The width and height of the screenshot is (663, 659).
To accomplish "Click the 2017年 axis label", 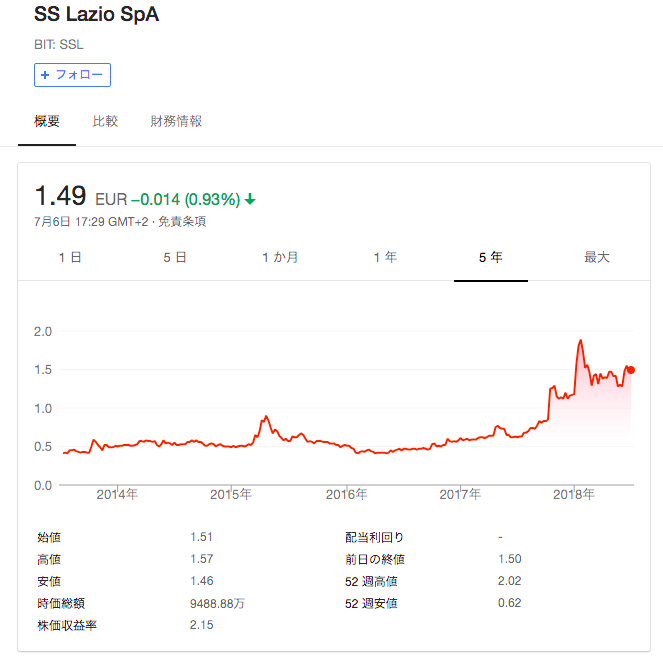I will point(460,494).
